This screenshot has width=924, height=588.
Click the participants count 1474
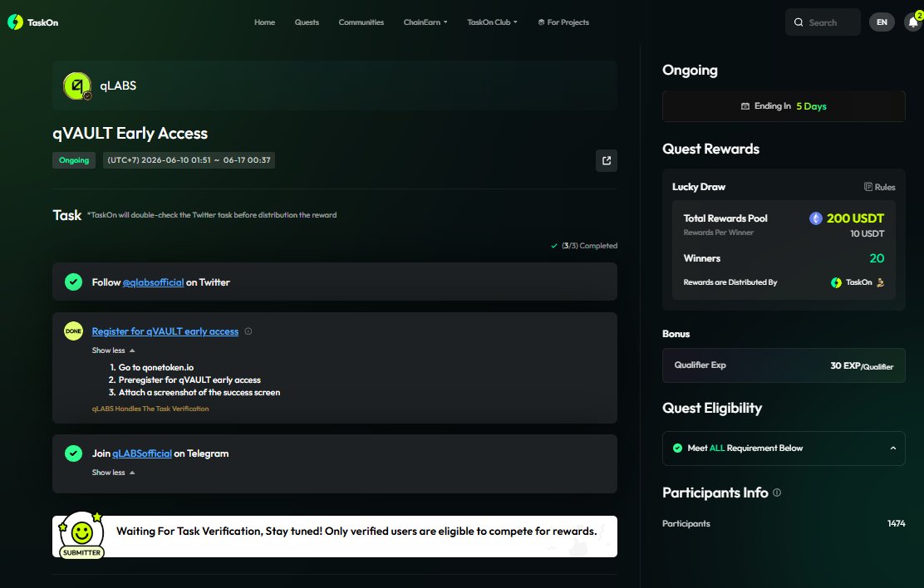[x=897, y=524]
